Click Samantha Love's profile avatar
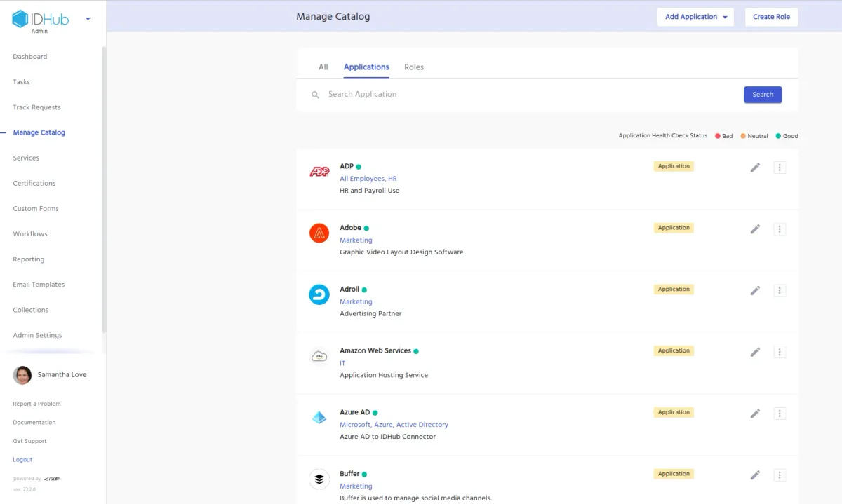The image size is (842, 504). point(22,374)
